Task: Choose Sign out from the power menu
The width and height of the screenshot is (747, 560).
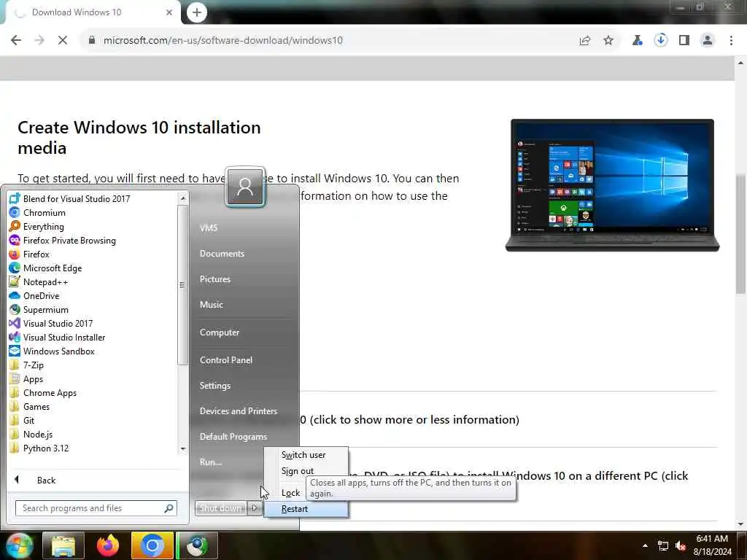Action: (x=298, y=470)
